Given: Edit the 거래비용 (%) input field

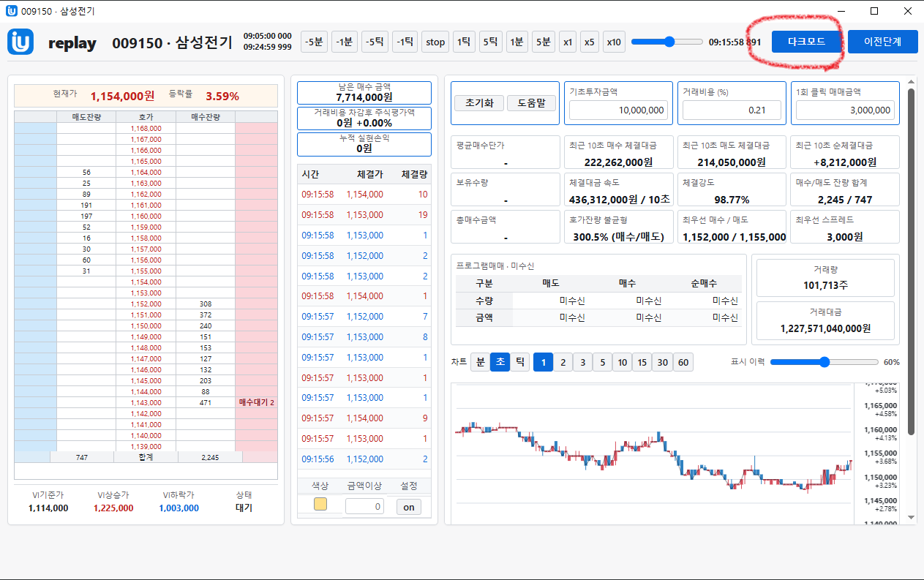Looking at the screenshot, I should click(732, 110).
